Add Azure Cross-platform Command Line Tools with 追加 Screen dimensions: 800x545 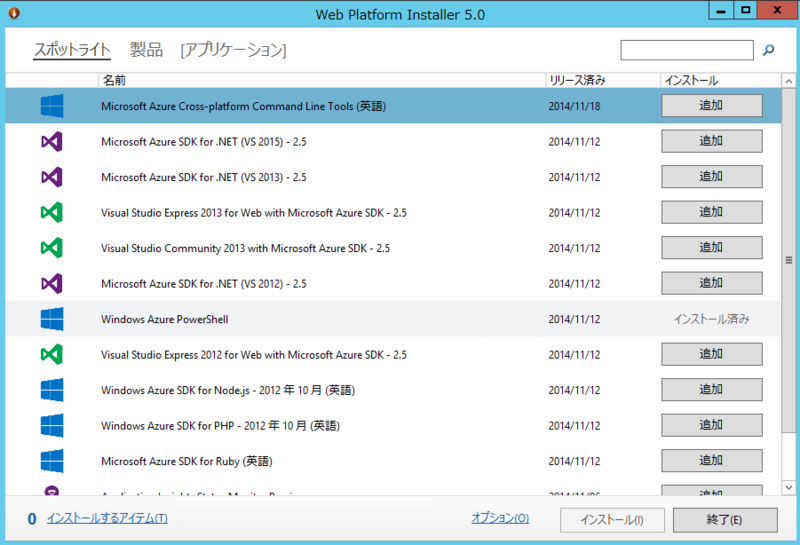pyautogui.click(x=712, y=106)
